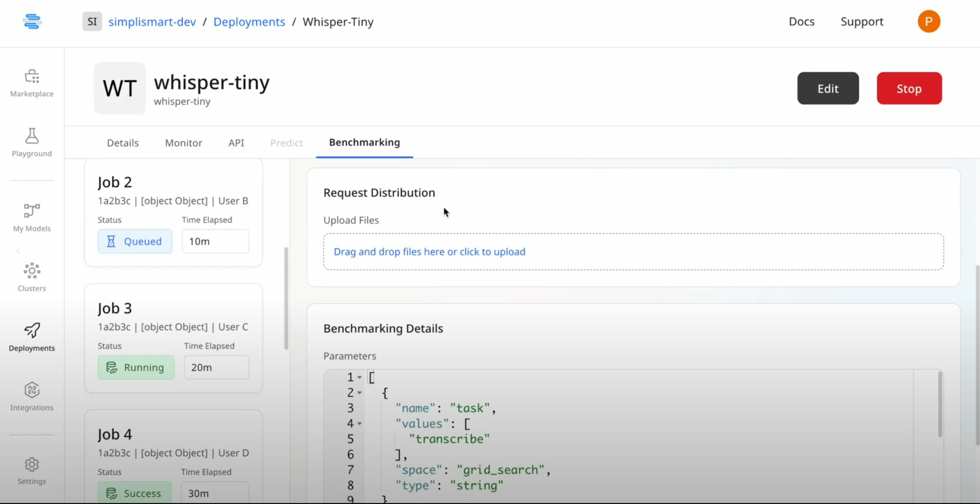Image resolution: width=980 pixels, height=504 pixels.
Task: Open the Settings gear icon
Action: [x=32, y=464]
